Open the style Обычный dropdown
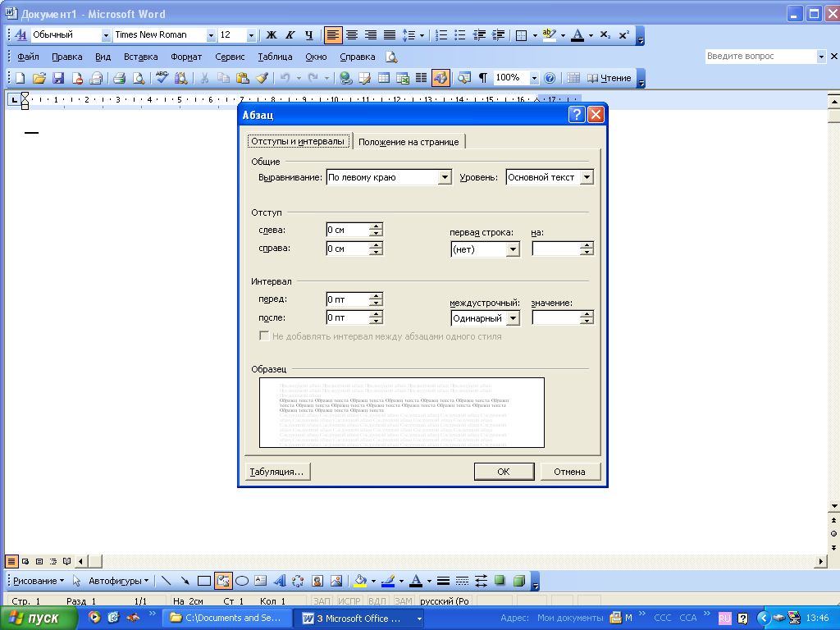 point(106,35)
